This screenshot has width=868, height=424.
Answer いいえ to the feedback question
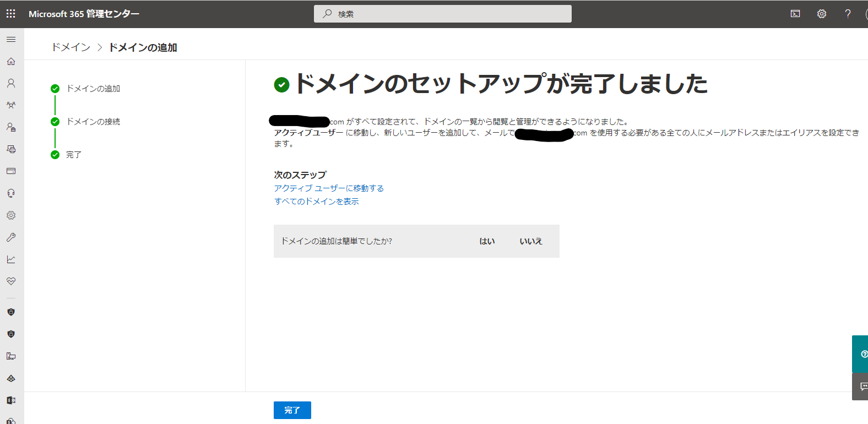tap(531, 241)
